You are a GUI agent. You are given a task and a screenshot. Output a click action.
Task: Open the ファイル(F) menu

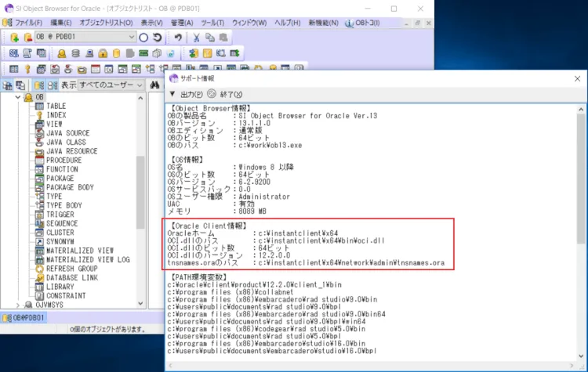pos(28,23)
